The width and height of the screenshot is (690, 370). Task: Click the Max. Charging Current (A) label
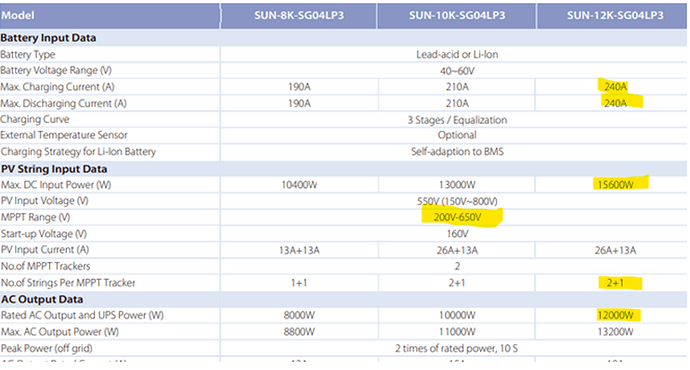[57, 87]
